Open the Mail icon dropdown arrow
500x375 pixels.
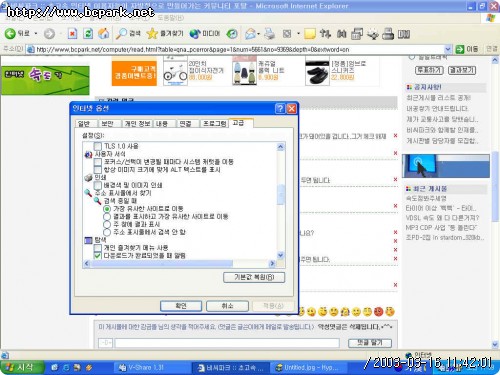coord(259,34)
